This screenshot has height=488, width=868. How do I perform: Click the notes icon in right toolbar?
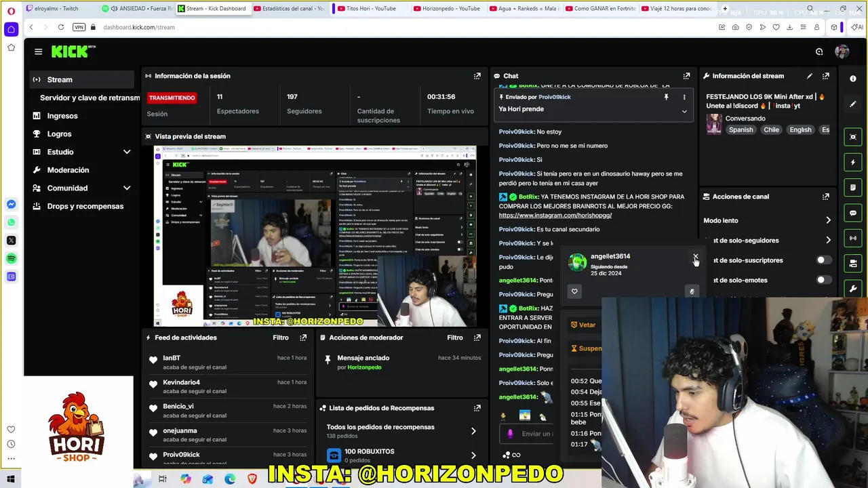pos(853,187)
